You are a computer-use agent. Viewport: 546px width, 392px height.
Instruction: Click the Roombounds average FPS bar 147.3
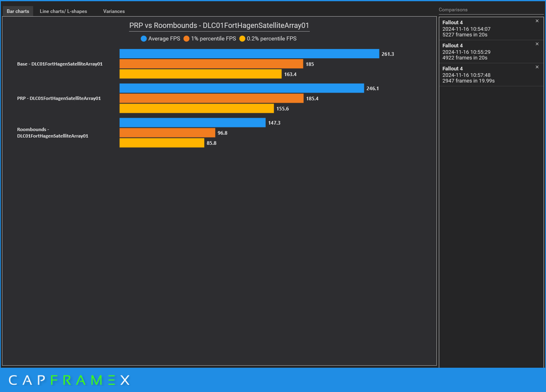pyautogui.click(x=193, y=123)
